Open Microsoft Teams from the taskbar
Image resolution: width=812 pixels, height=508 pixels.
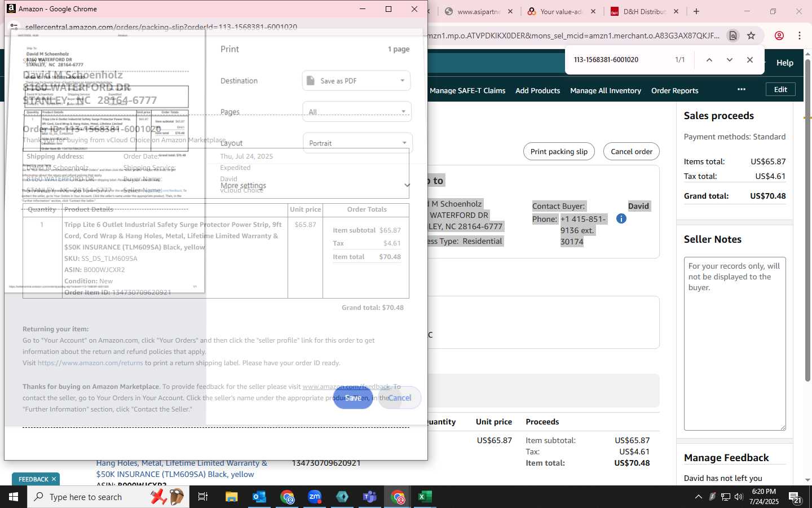click(x=370, y=497)
